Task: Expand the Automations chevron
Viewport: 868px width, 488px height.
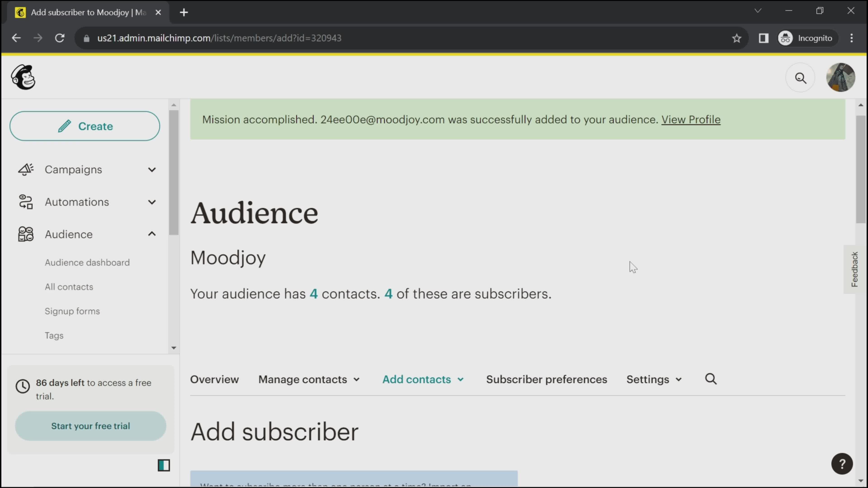Action: (152, 202)
